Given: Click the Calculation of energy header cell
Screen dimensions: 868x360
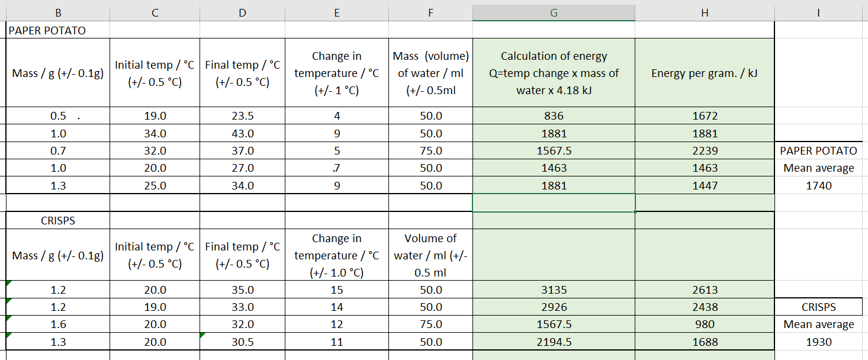Looking at the screenshot, I should point(554,73).
